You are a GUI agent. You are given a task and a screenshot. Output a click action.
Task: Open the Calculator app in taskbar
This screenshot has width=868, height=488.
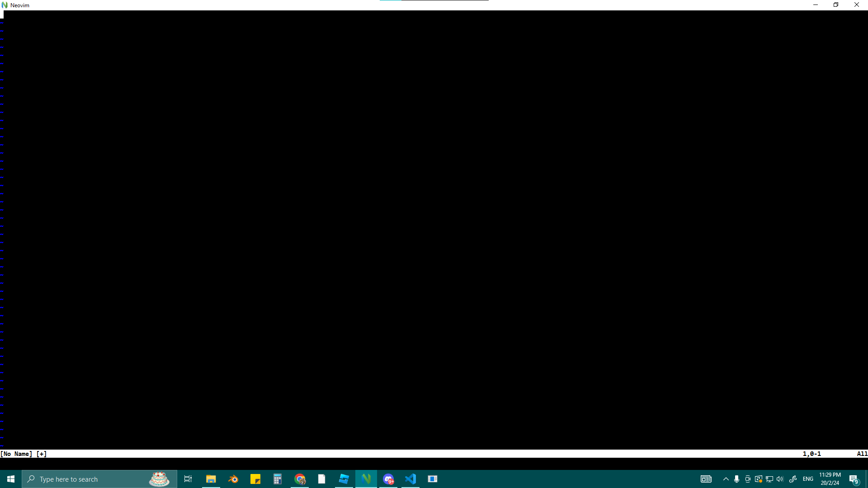[x=278, y=479]
